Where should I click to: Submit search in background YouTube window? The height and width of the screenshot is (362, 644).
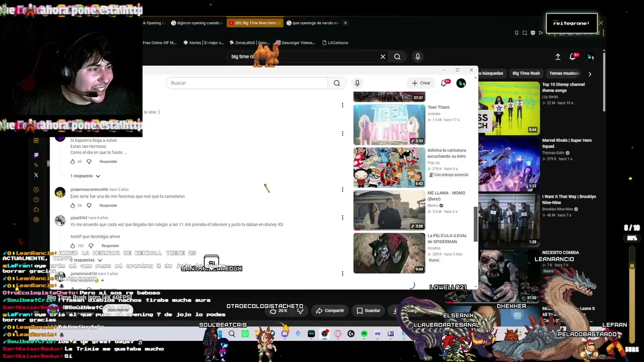397,57
